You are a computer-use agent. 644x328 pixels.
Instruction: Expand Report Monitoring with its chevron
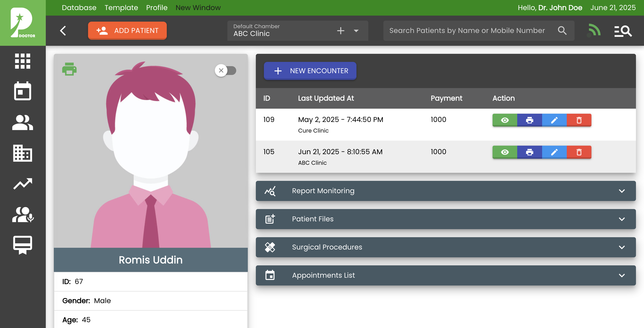tap(622, 191)
